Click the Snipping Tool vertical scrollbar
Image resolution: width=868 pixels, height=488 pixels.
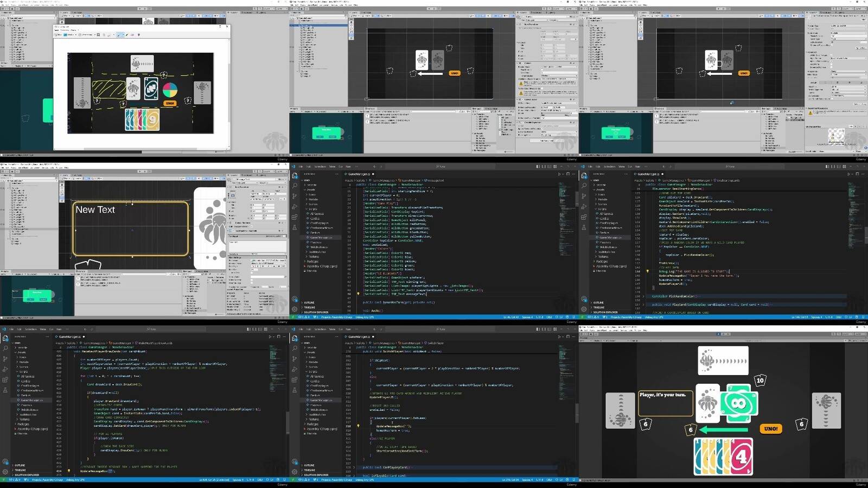(228, 92)
